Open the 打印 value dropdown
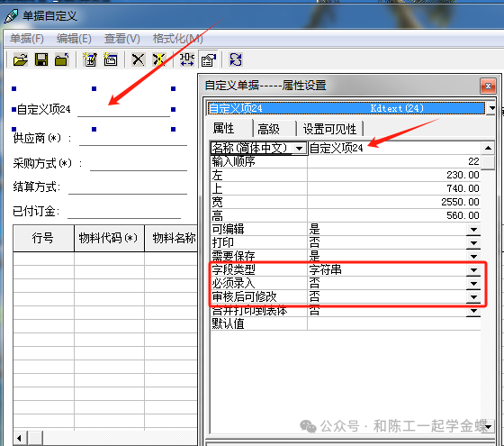Screen dimensions: 504x446 click(x=473, y=243)
